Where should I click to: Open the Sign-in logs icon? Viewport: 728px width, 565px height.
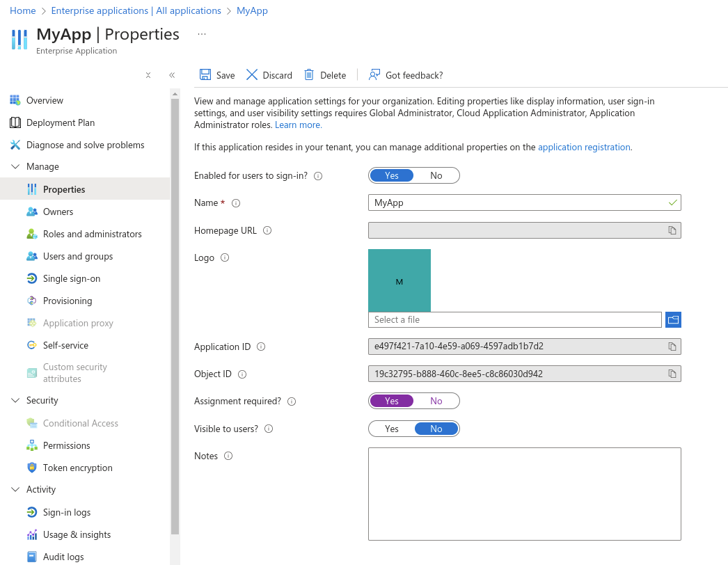click(x=32, y=512)
